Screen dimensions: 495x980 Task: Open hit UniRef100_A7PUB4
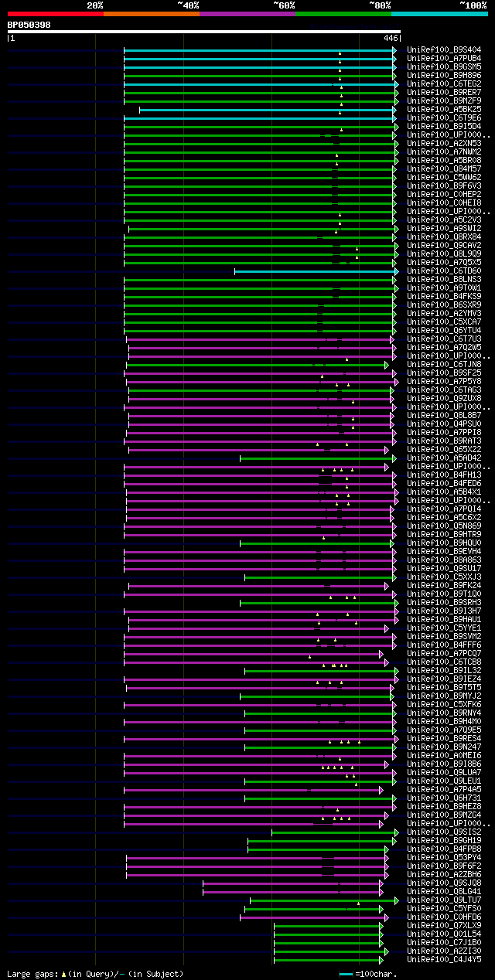point(444,59)
